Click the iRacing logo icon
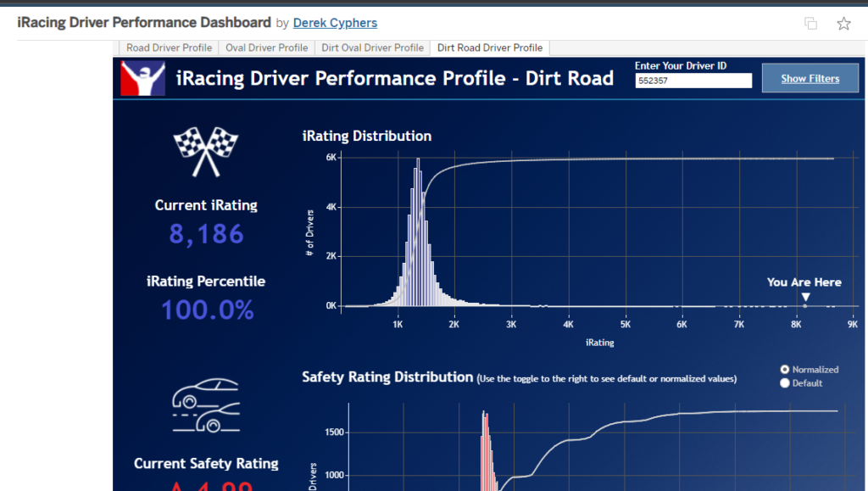The width and height of the screenshot is (868, 491). (x=142, y=78)
